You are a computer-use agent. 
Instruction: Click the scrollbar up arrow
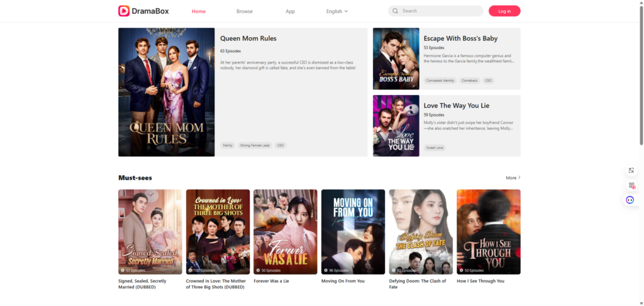[641, 3]
